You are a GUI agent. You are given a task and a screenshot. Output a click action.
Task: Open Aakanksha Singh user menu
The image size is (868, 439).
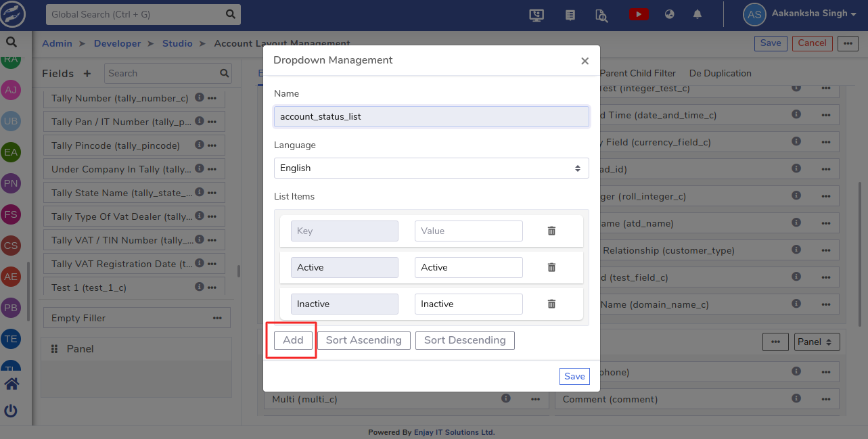coord(814,13)
